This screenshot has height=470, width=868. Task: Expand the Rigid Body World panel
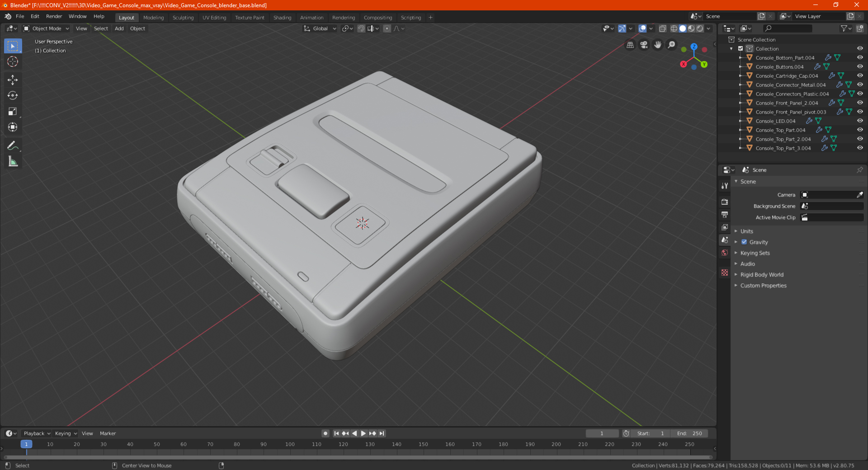pos(762,275)
